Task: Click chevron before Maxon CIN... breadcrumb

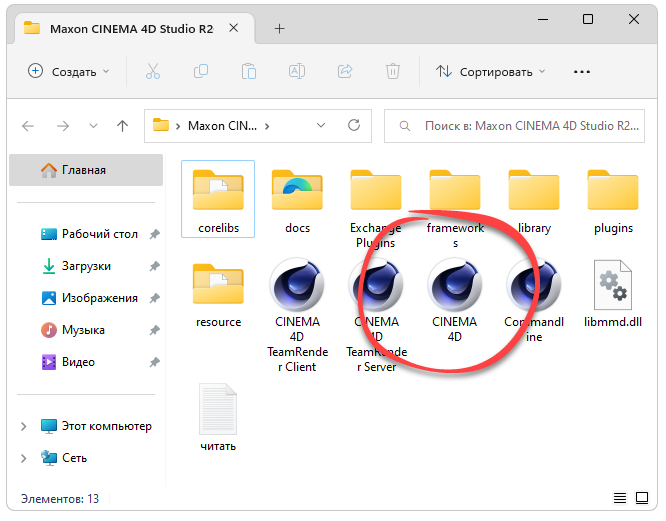Action: pyautogui.click(x=178, y=126)
